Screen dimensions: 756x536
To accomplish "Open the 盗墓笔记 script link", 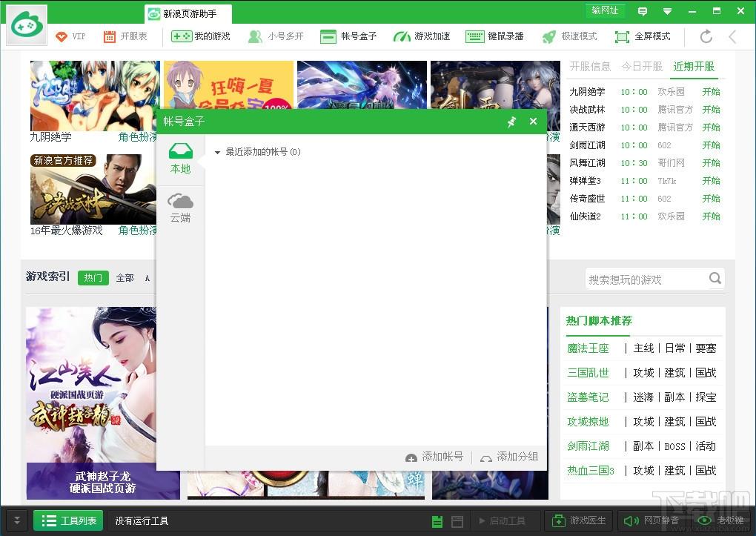I will tap(588, 397).
